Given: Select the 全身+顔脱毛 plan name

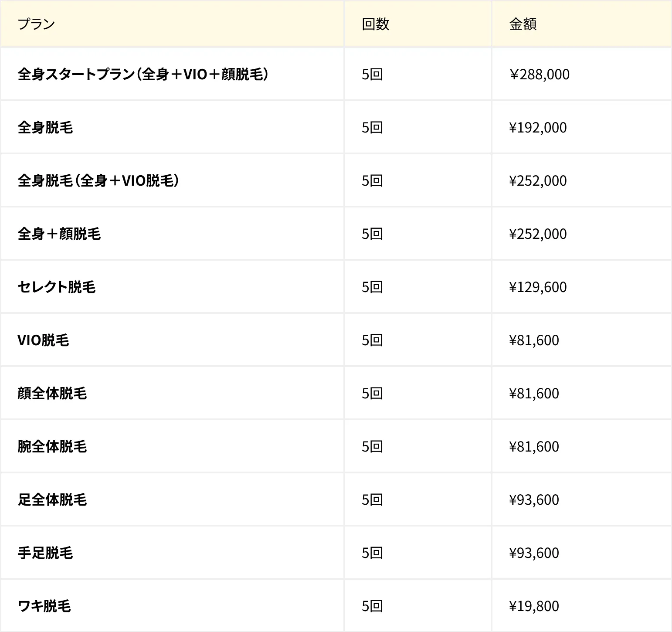Looking at the screenshot, I should click(x=59, y=234).
